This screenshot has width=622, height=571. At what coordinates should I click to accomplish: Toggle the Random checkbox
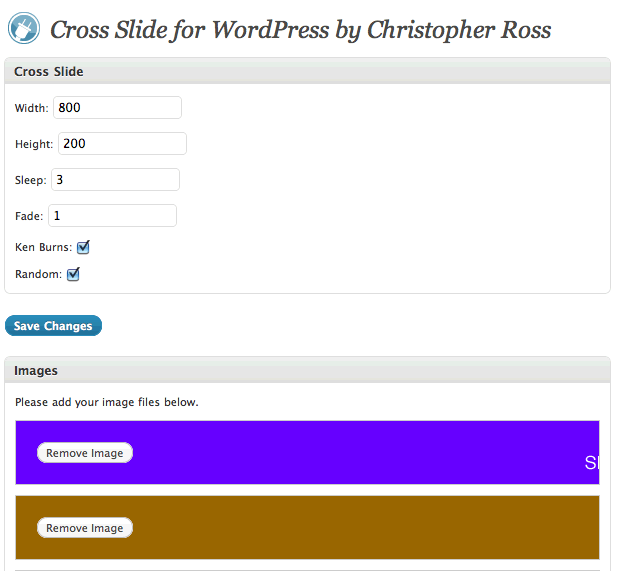[x=73, y=274]
